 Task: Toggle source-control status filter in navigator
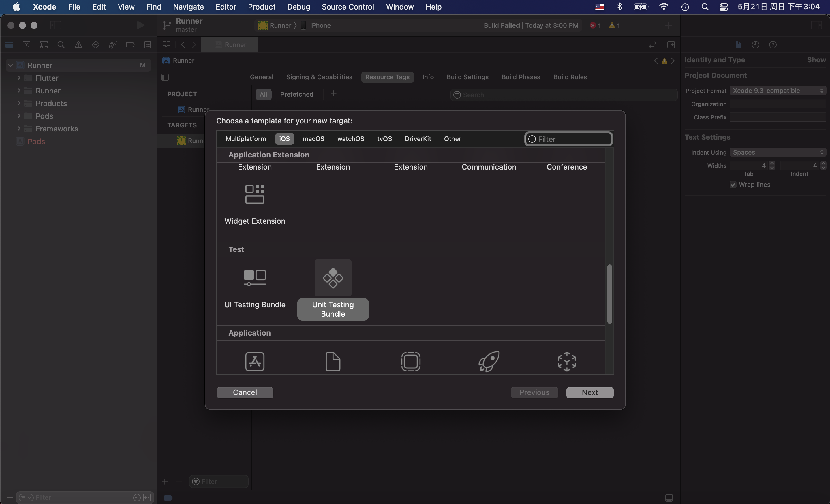(x=147, y=497)
